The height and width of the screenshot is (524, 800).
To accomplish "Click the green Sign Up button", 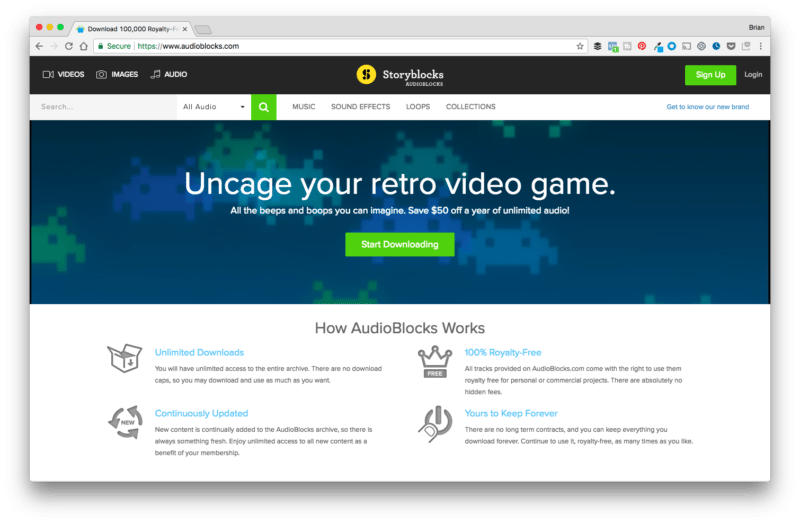I will pos(710,75).
